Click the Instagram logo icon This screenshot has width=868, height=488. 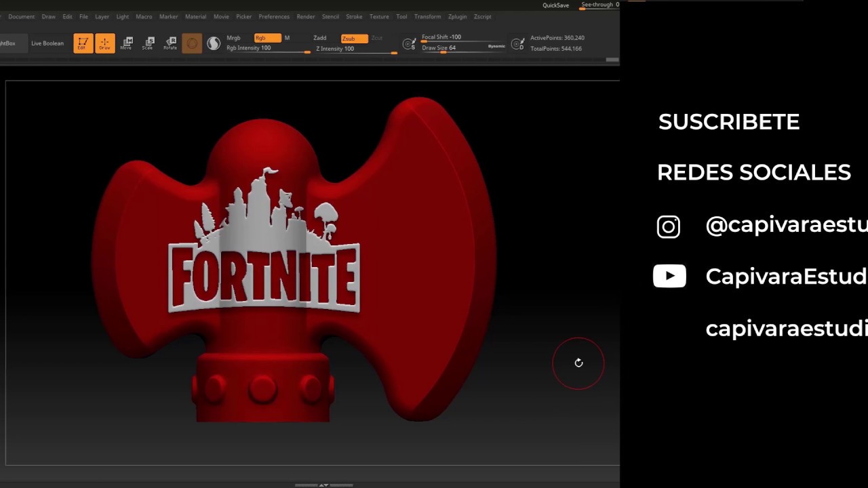pyautogui.click(x=668, y=226)
